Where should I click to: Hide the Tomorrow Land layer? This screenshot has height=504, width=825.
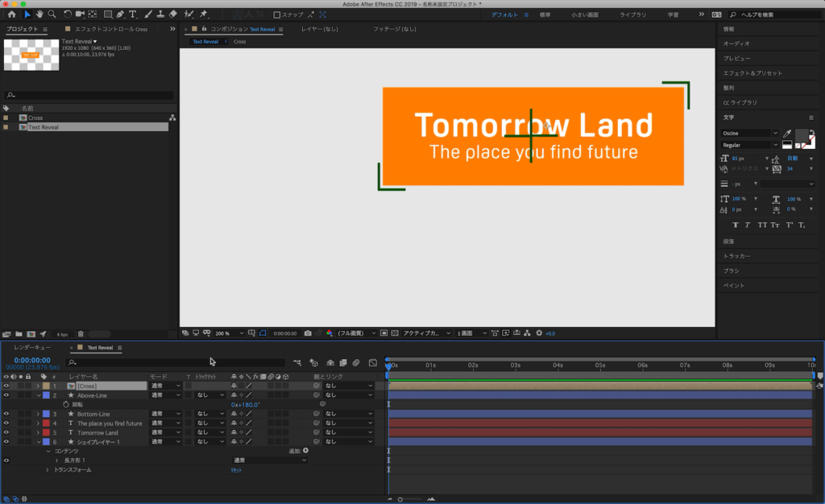pyautogui.click(x=6, y=432)
